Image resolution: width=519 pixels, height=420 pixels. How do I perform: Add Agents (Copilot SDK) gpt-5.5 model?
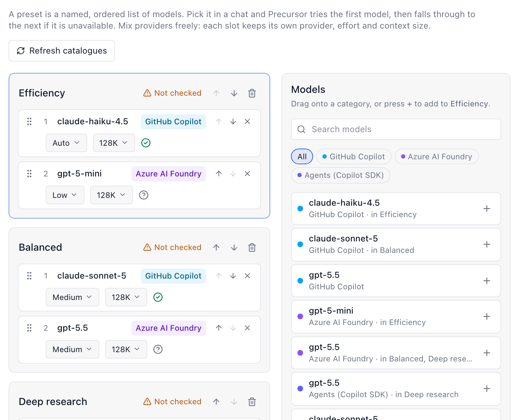[487, 389]
